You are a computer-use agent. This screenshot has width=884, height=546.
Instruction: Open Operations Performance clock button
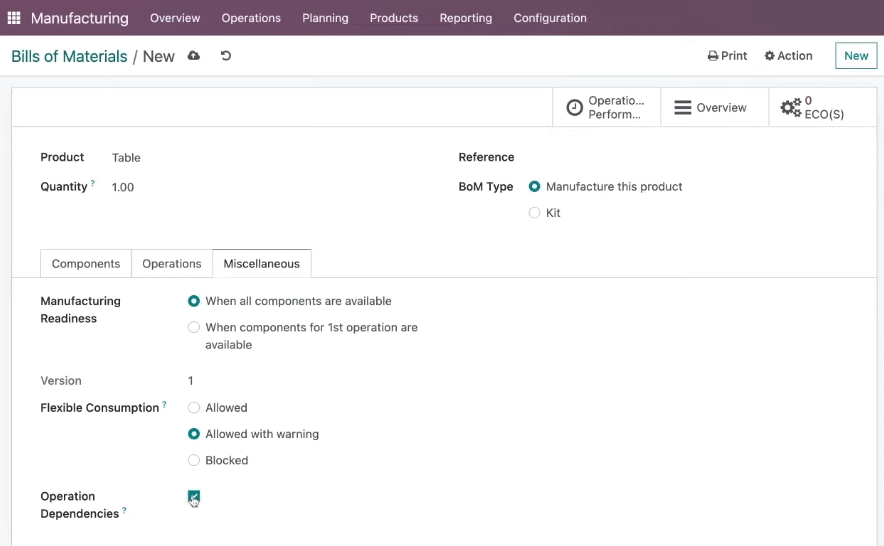(606, 107)
